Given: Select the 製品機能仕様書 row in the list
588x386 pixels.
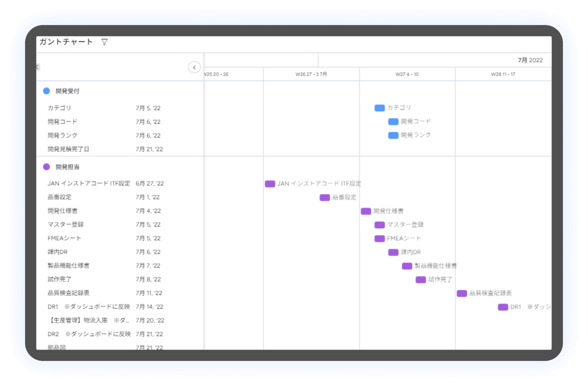Looking at the screenshot, I should (x=120, y=266).
